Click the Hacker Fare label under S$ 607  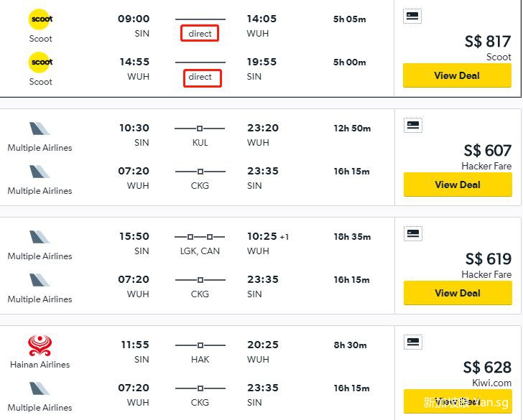[486, 166]
